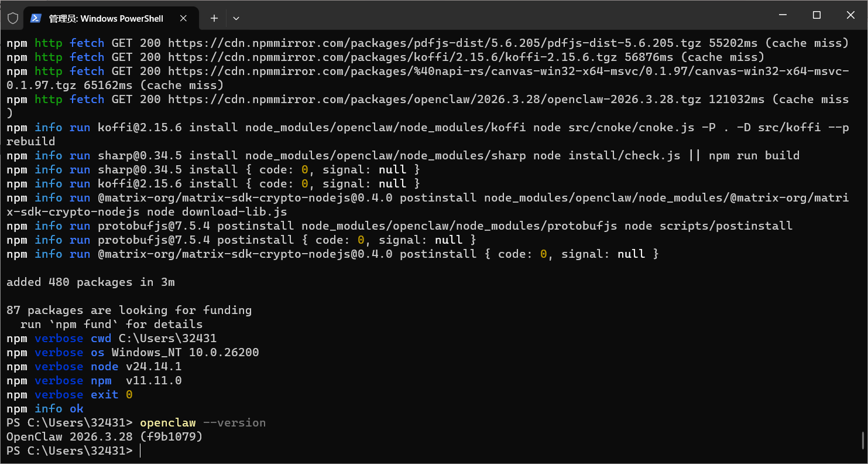
Task: Click the 'added 480 packages in 3m' line
Action: [x=90, y=282]
